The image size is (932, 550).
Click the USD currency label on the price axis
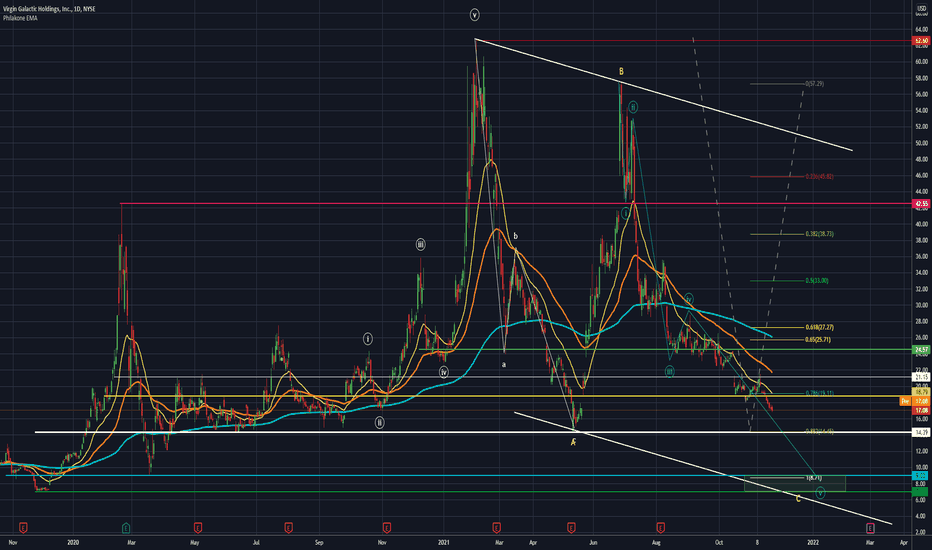point(921,9)
